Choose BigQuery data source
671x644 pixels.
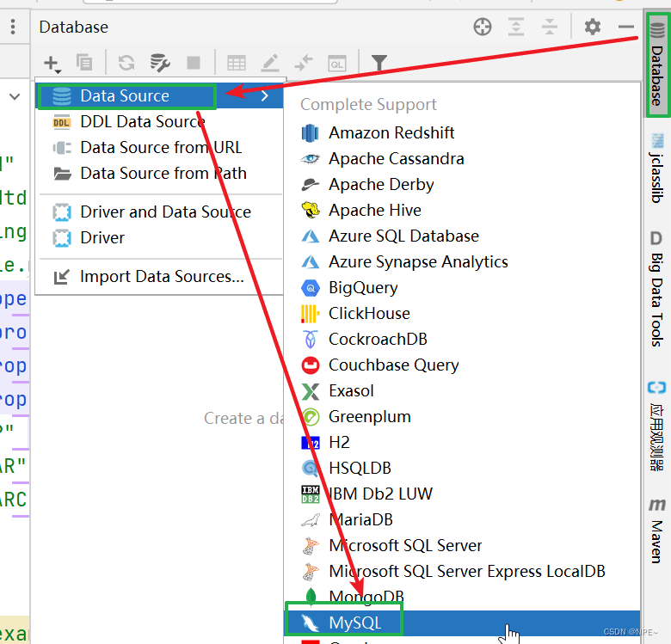(x=462, y=288)
